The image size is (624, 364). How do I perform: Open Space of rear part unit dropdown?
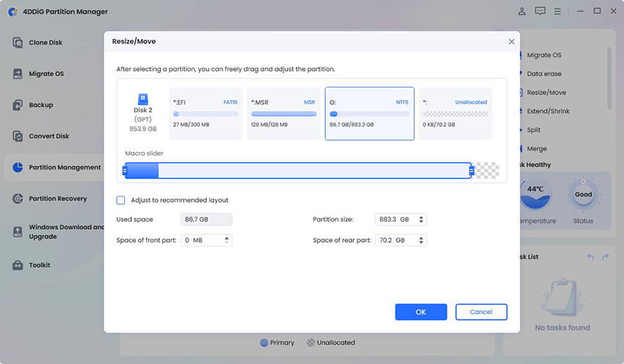click(421, 240)
